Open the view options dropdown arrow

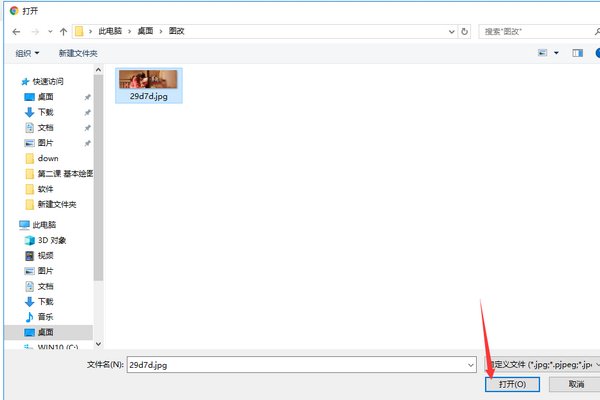point(556,52)
